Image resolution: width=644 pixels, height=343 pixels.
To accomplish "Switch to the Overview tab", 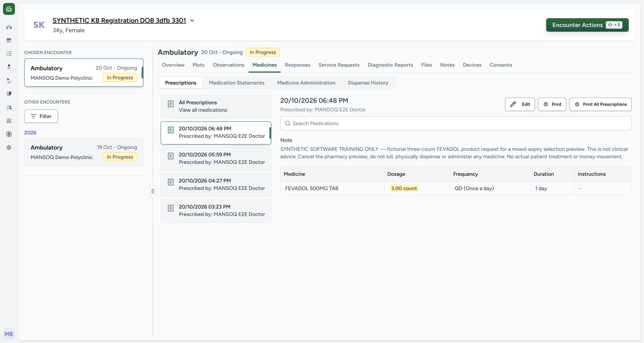I will coord(173,65).
